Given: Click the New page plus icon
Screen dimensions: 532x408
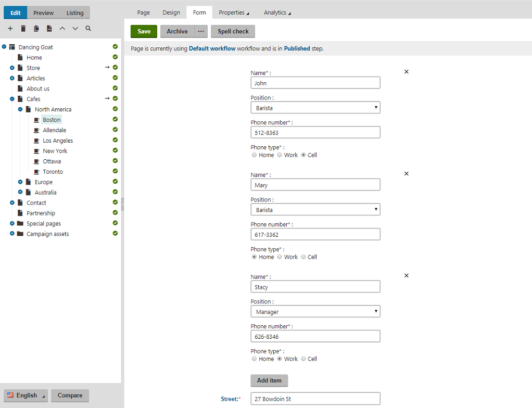Looking at the screenshot, I should [10, 29].
